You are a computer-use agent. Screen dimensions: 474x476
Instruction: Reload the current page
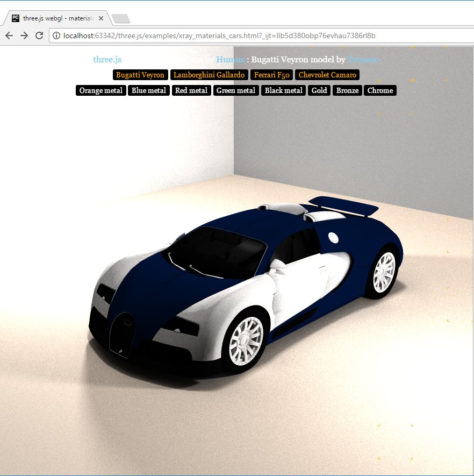click(x=38, y=35)
